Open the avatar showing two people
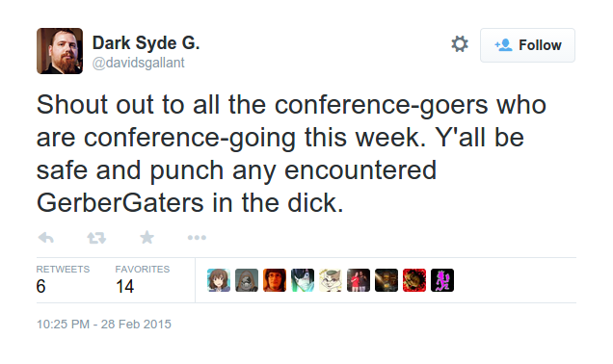The height and width of the screenshot is (364, 613). tap(359, 280)
